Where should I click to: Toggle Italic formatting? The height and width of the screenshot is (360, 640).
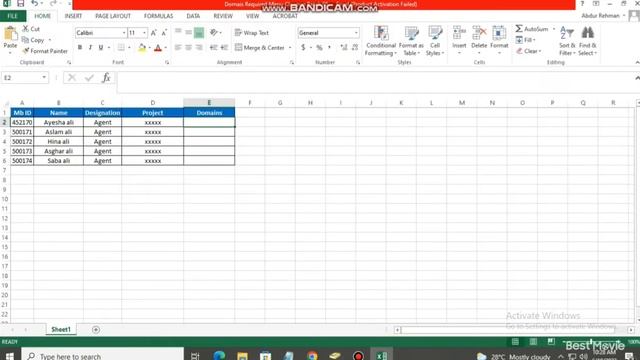pyautogui.click(x=90, y=48)
